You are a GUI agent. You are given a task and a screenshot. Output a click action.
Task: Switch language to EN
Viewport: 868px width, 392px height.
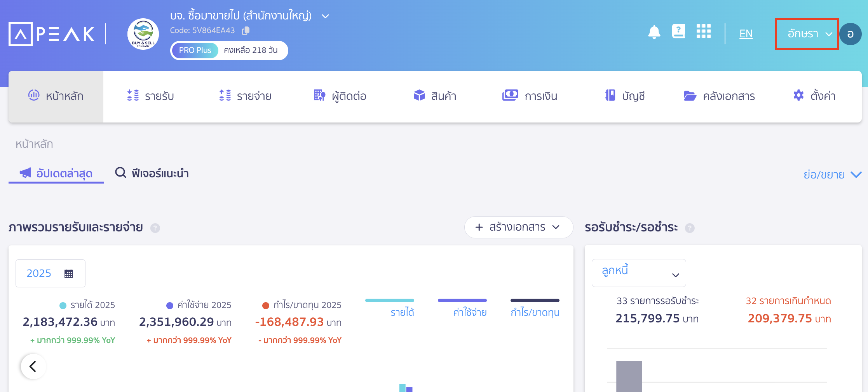(x=746, y=33)
